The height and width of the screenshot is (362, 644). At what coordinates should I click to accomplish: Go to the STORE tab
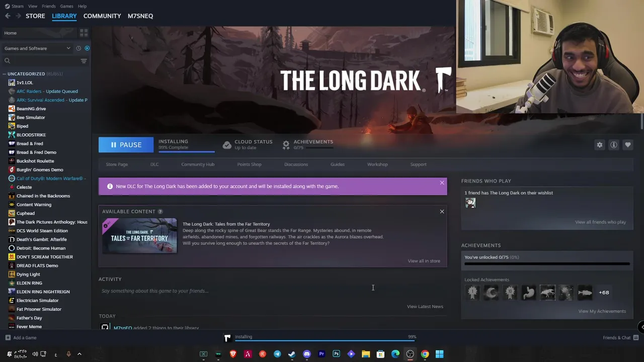(35, 16)
